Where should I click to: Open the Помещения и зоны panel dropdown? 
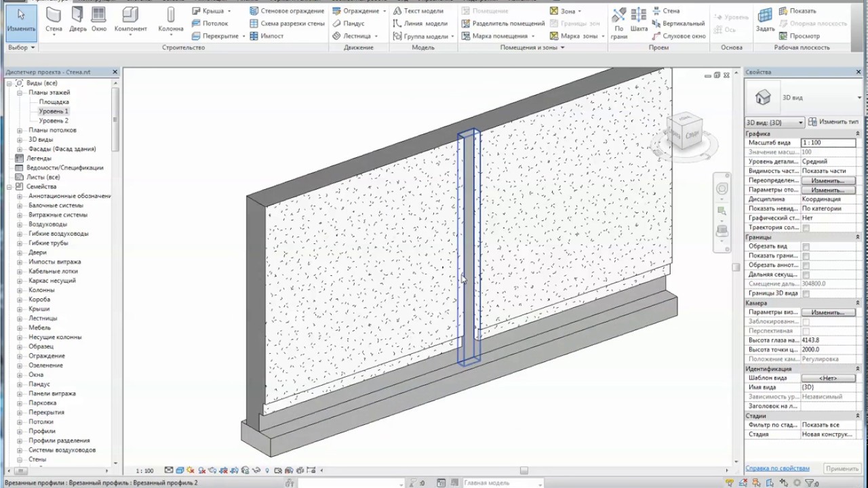click(x=532, y=47)
